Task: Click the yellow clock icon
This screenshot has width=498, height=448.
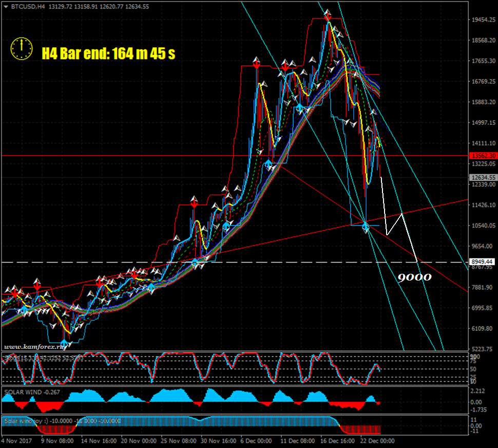Action: click(22, 49)
